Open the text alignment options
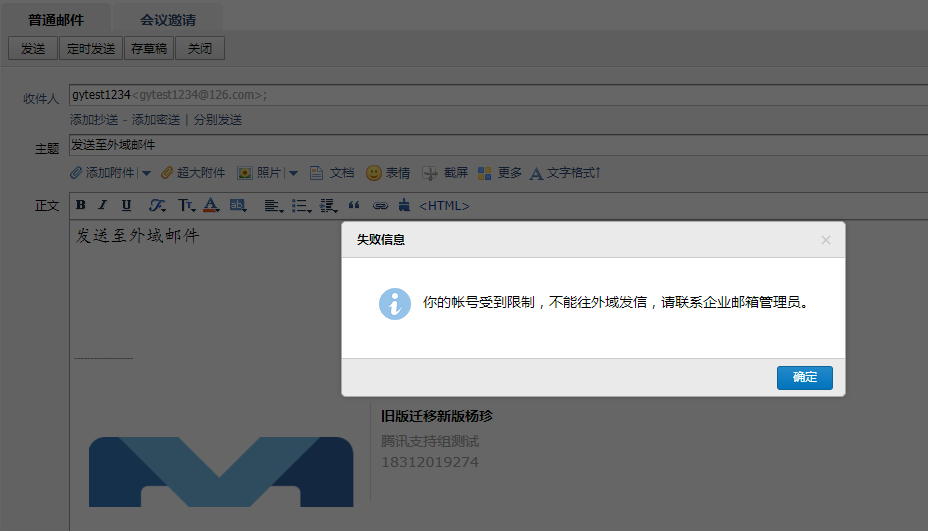The image size is (928, 531). [272, 206]
